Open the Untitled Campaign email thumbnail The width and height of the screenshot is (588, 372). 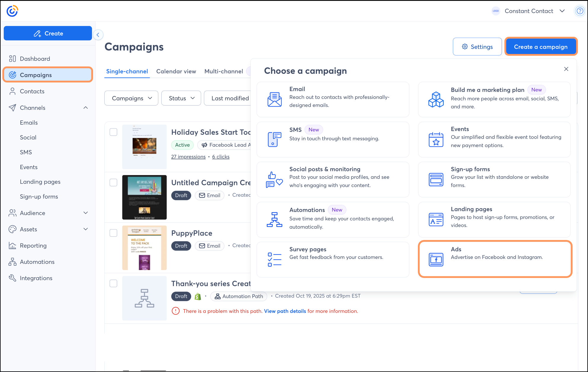[144, 197]
